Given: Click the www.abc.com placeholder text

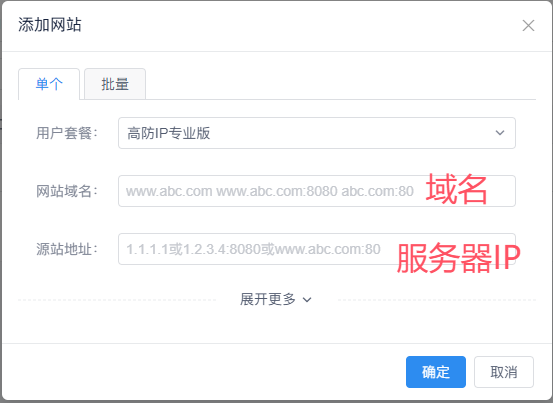Looking at the screenshot, I should click(x=169, y=191).
